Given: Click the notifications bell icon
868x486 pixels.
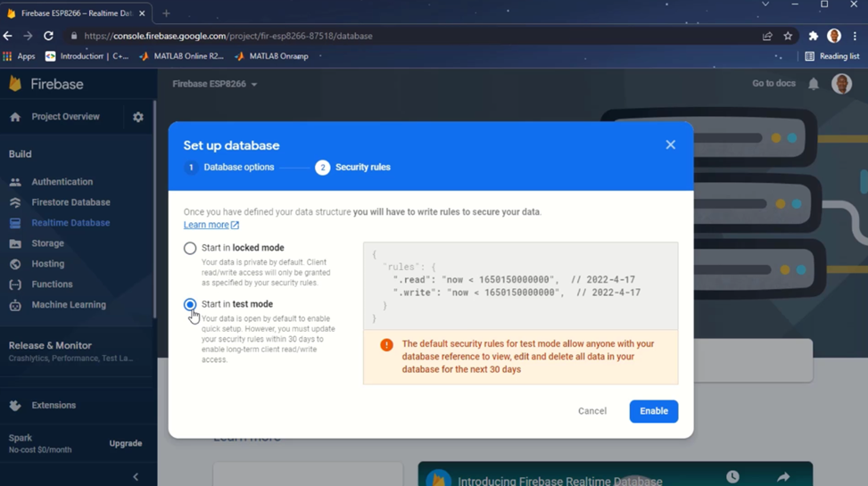Looking at the screenshot, I should coord(814,84).
